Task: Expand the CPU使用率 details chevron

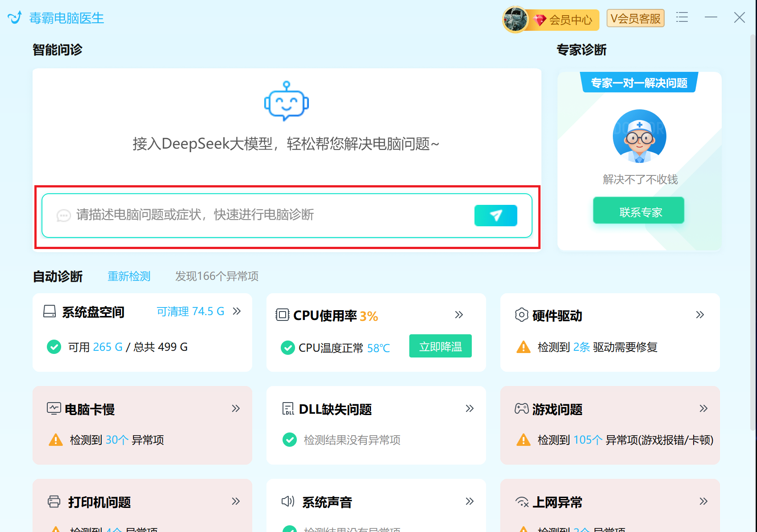Action: 459,315
